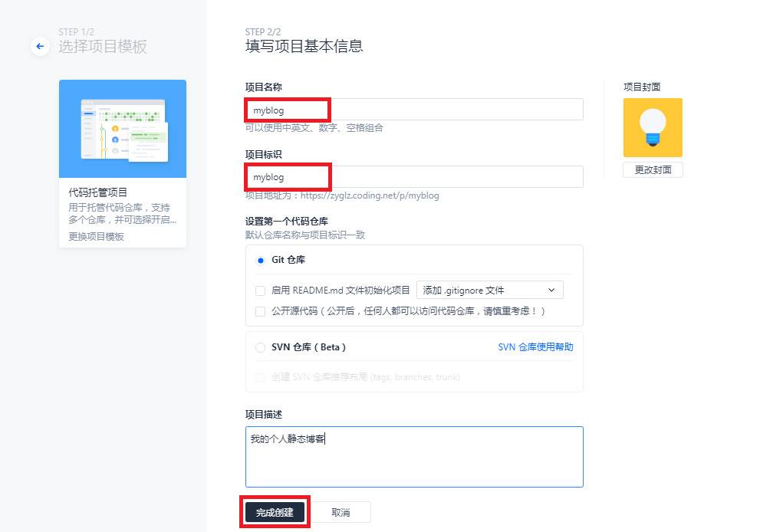
Task: Select the Git 仓库 radio button
Action: pos(260,260)
